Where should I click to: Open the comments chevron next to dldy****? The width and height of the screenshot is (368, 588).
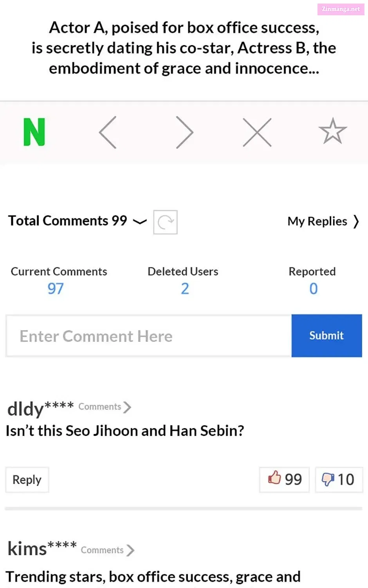pyautogui.click(x=127, y=407)
